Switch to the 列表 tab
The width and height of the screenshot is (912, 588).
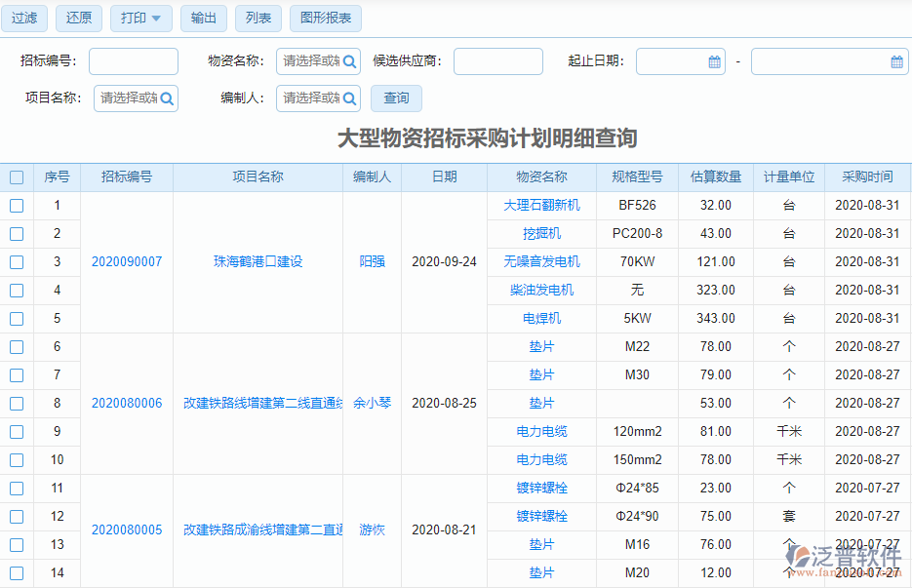point(258,18)
